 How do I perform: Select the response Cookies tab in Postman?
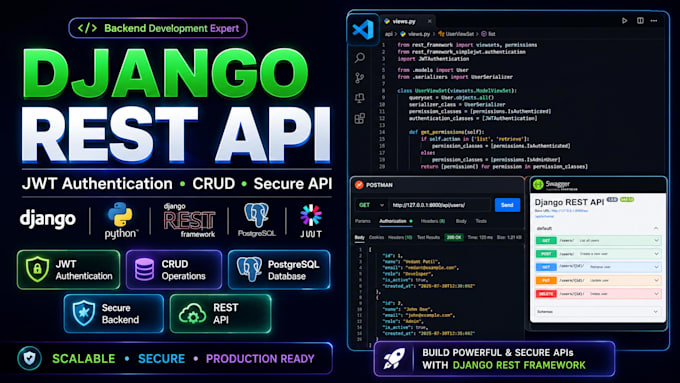[376, 237]
